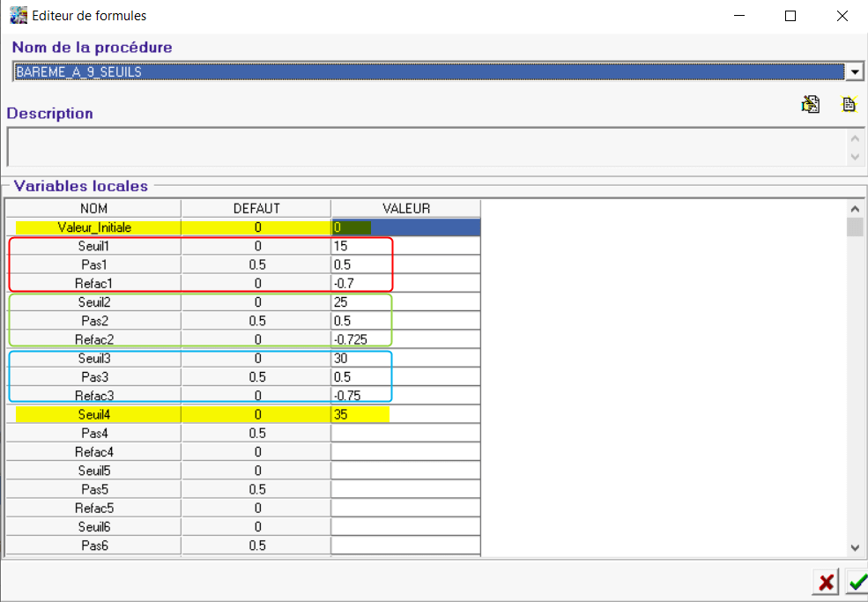
Task: Click the DEFAUT column header
Action: pos(256,209)
